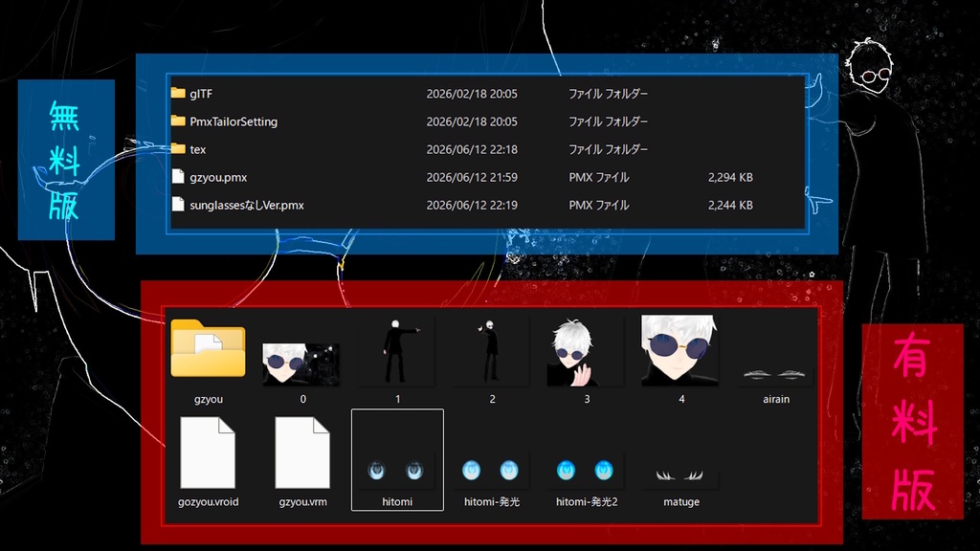Click the glTF folder name

201,94
